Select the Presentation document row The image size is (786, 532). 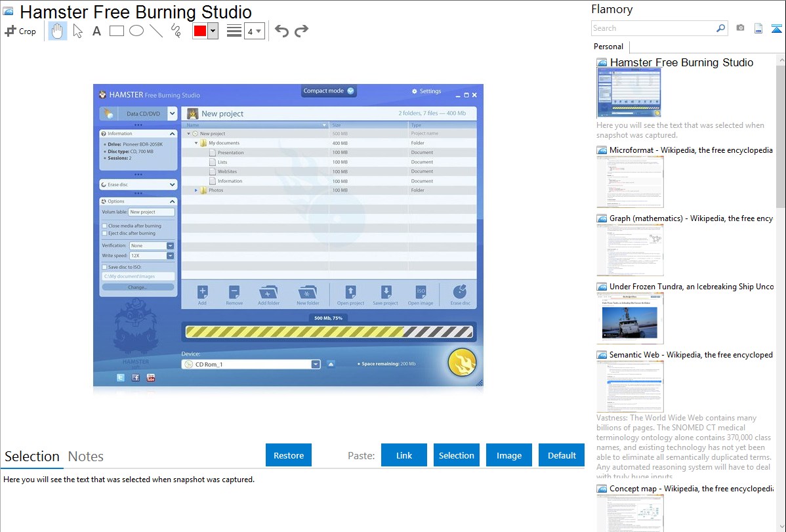329,152
